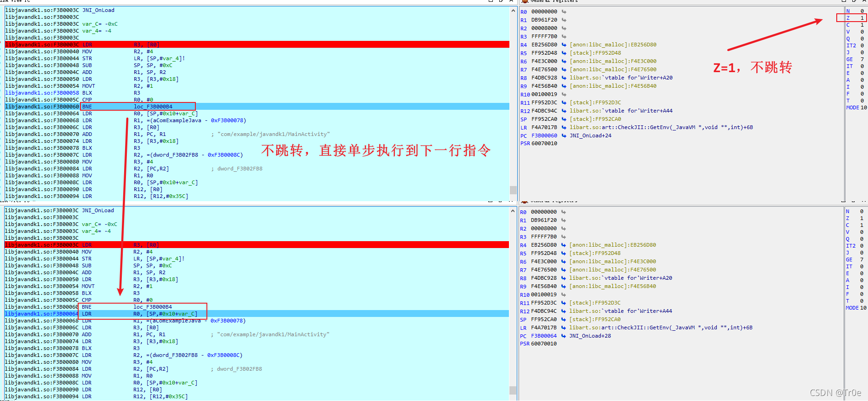The height and width of the screenshot is (401, 868).
Task: Click the Z flag value in lower registers
Action: [862, 218]
